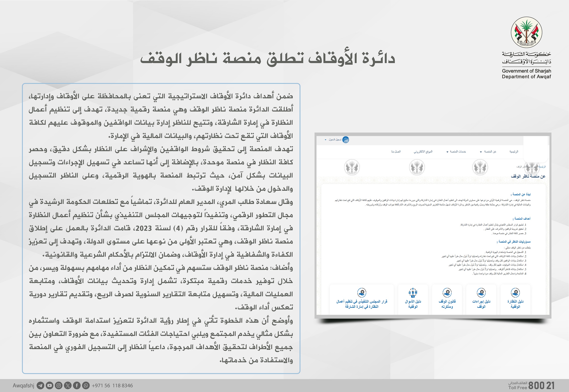
Task: Open the قانون الوقف ومذكرته link
Action: point(447,304)
